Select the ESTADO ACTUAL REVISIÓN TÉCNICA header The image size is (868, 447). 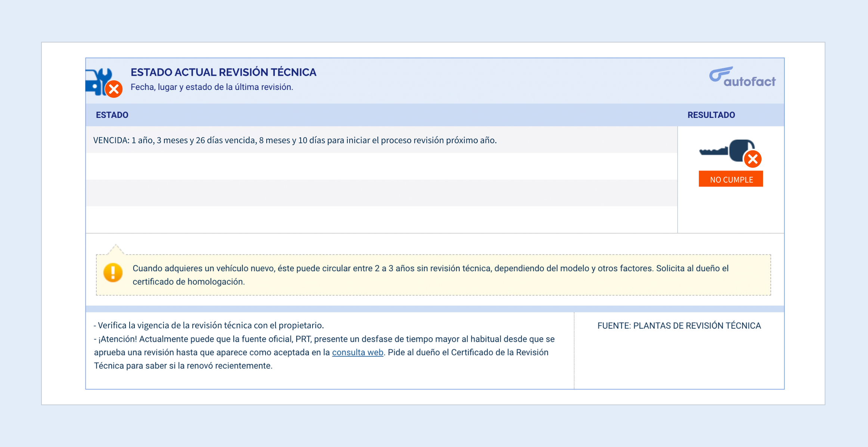[223, 72]
